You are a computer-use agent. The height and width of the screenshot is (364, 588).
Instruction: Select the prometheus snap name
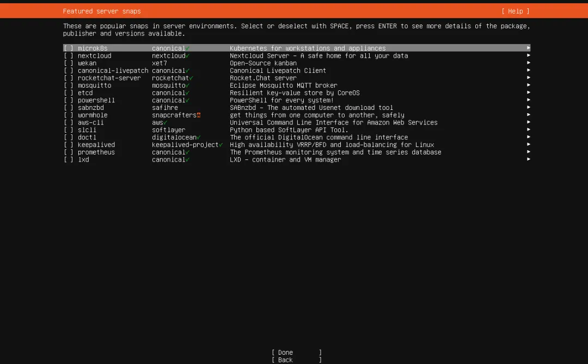point(96,152)
